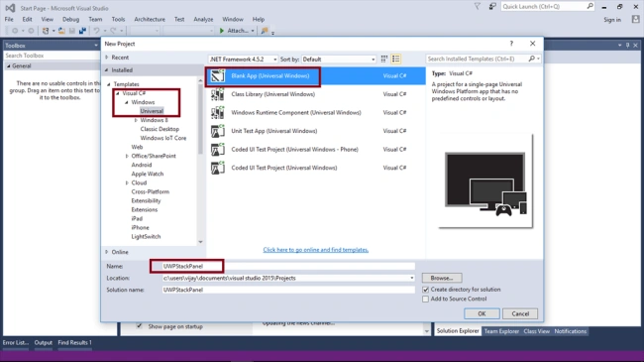644x362 pixels.
Task: Open the New Project dialog help button
Action: click(511, 44)
